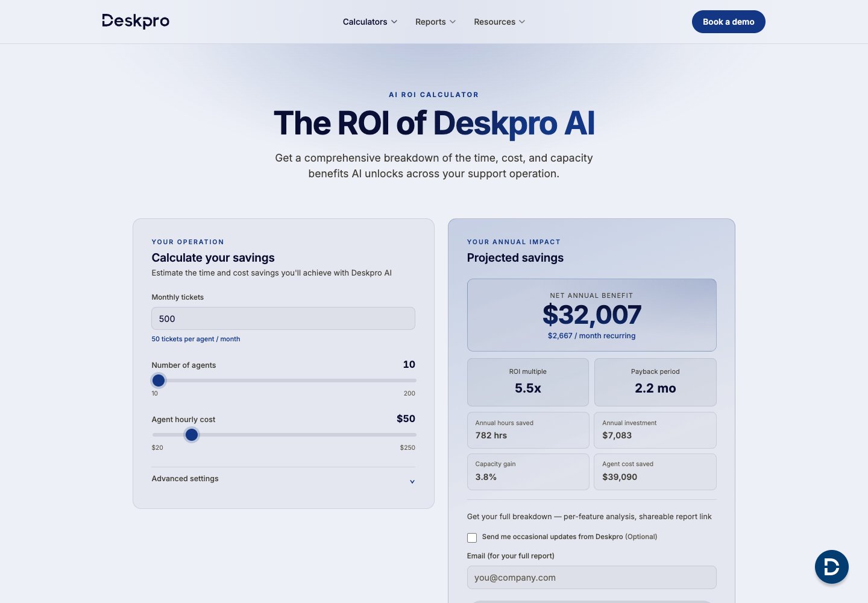The width and height of the screenshot is (868, 603).
Task: Click the 'Projected savings' heading
Action: click(x=515, y=257)
